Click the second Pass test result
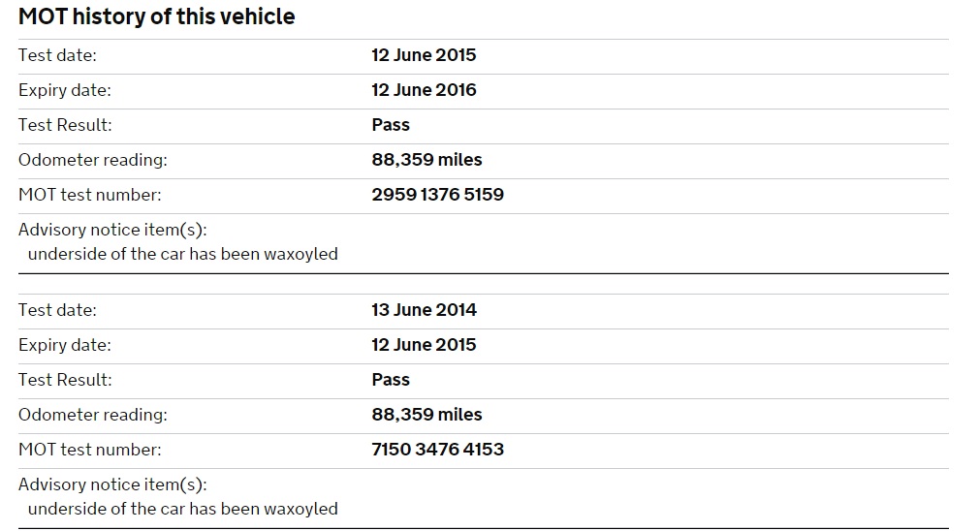This screenshot has height=531, width=980. coord(391,380)
